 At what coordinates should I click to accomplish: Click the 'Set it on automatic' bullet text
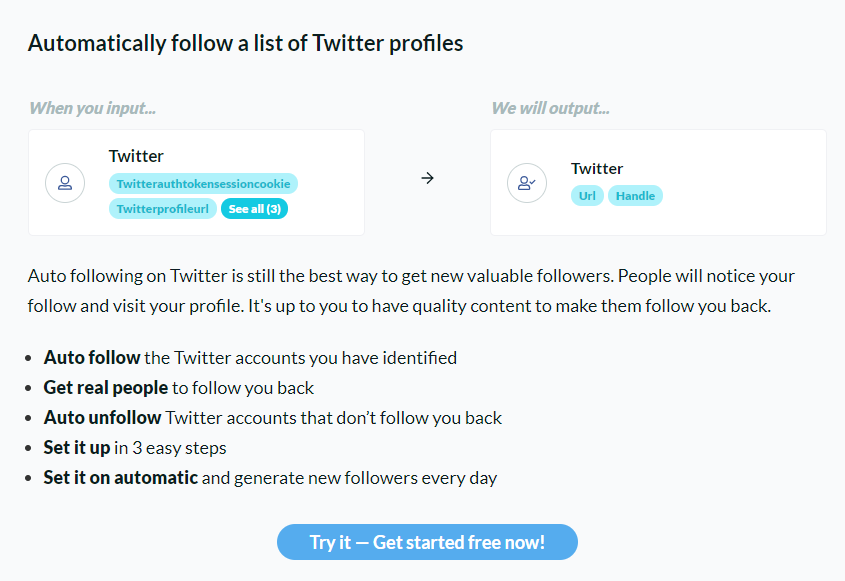pyautogui.click(x=121, y=478)
